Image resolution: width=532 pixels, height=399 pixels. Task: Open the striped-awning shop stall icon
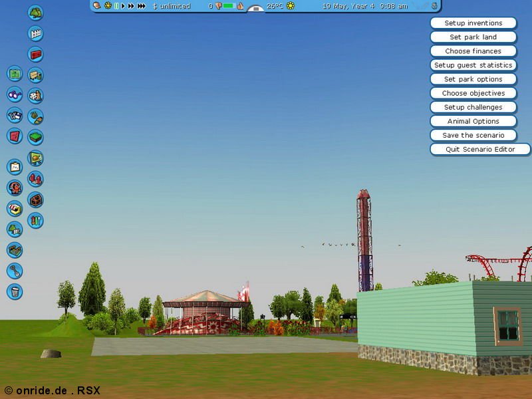(x=15, y=208)
